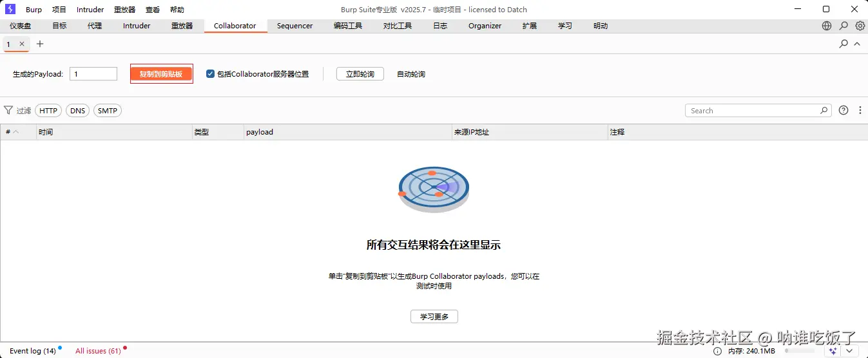Open the globe icon in the tab bar
868x358 pixels.
pyautogui.click(x=827, y=26)
